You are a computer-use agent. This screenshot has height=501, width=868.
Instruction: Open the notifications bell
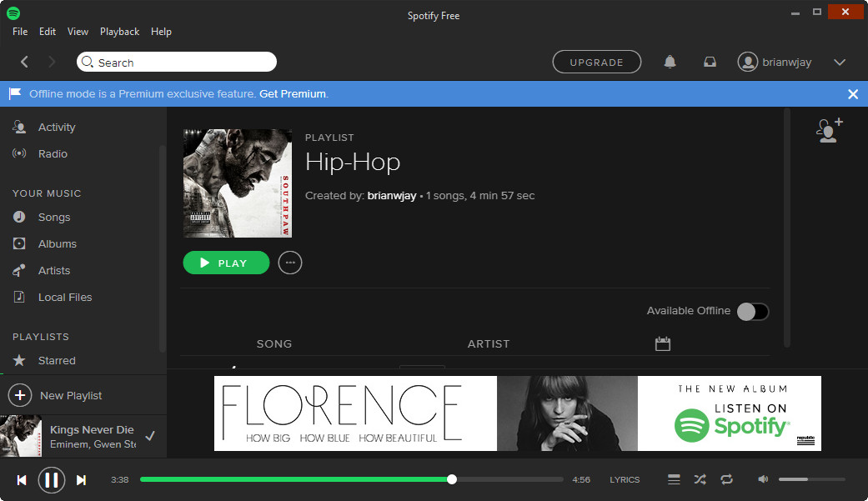tap(670, 62)
